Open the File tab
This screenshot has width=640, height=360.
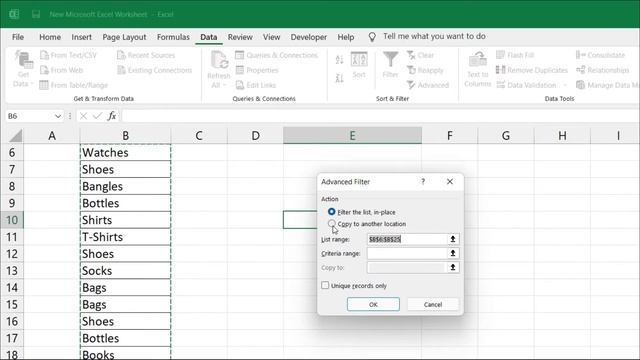click(18, 37)
